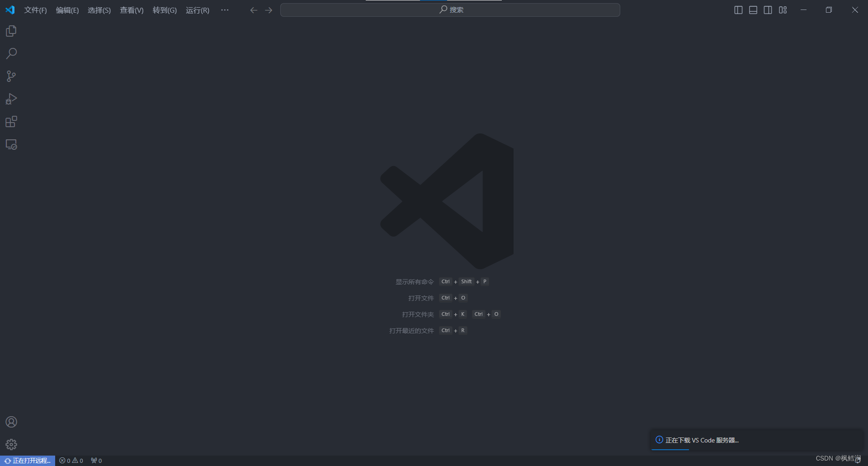Open the 转到(G) menu
Viewport: 868px width, 466px height.
point(165,10)
